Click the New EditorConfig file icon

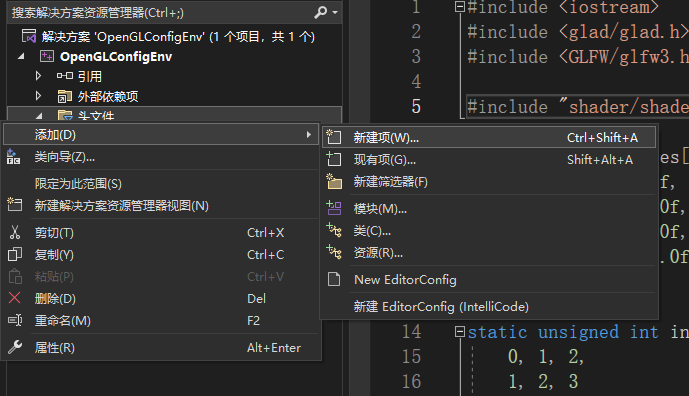[334, 279]
